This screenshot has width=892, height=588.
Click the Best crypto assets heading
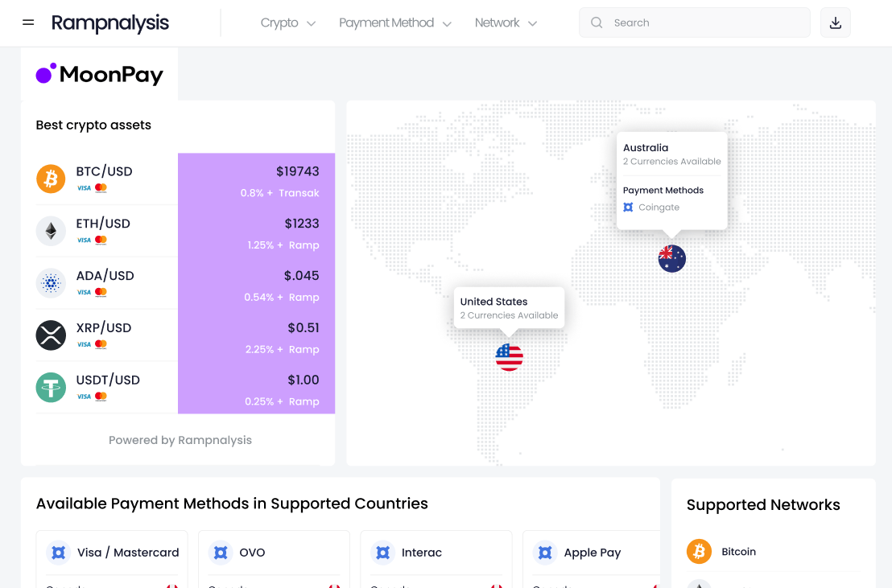click(x=93, y=125)
